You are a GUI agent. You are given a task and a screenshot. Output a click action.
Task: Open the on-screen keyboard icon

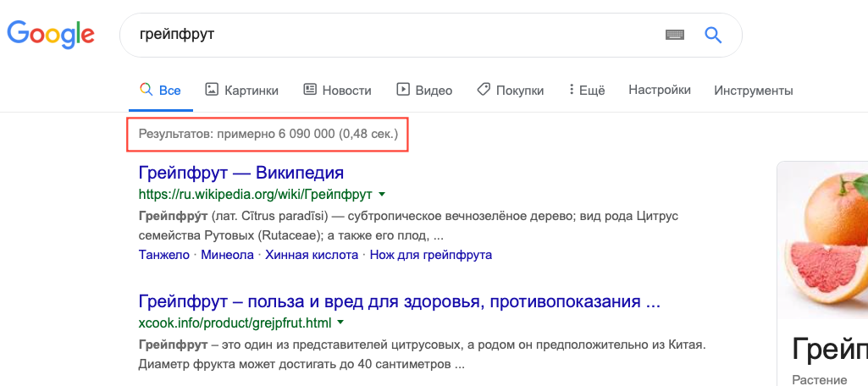point(674,35)
